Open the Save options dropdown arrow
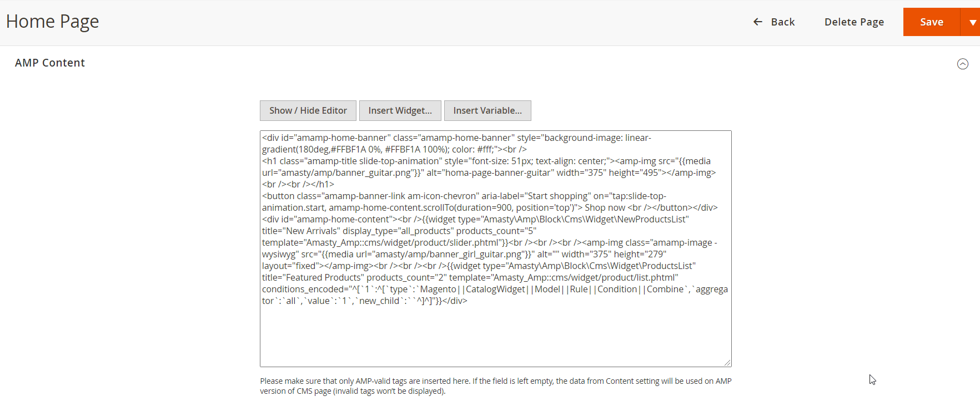The height and width of the screenshot is (401, 980). point(972,22)
